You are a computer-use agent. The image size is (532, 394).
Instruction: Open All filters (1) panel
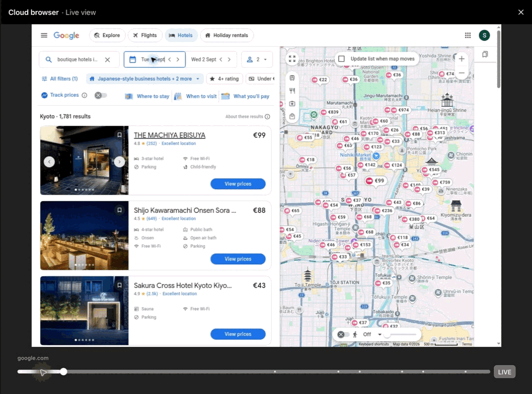tap(60, 78)
